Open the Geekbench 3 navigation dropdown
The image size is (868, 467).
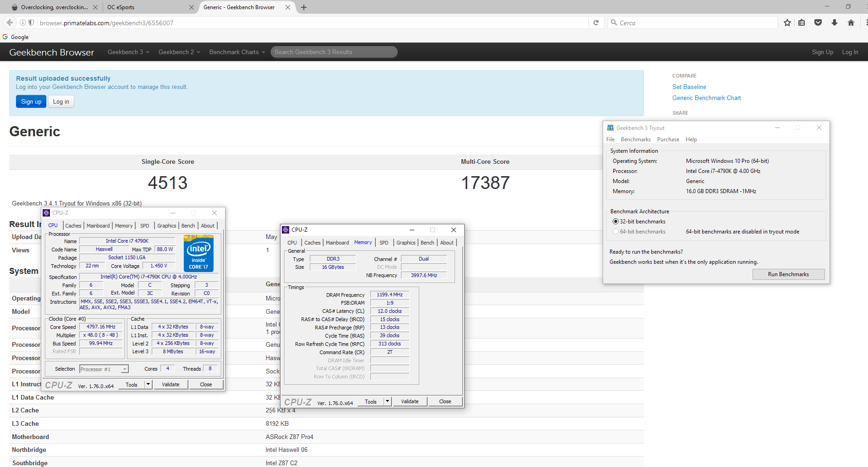point(128,52)
